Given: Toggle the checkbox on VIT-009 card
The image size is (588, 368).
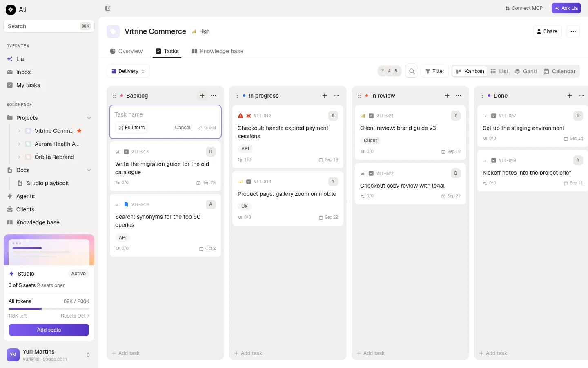Looking at the screenshot, I should [494, 160].
